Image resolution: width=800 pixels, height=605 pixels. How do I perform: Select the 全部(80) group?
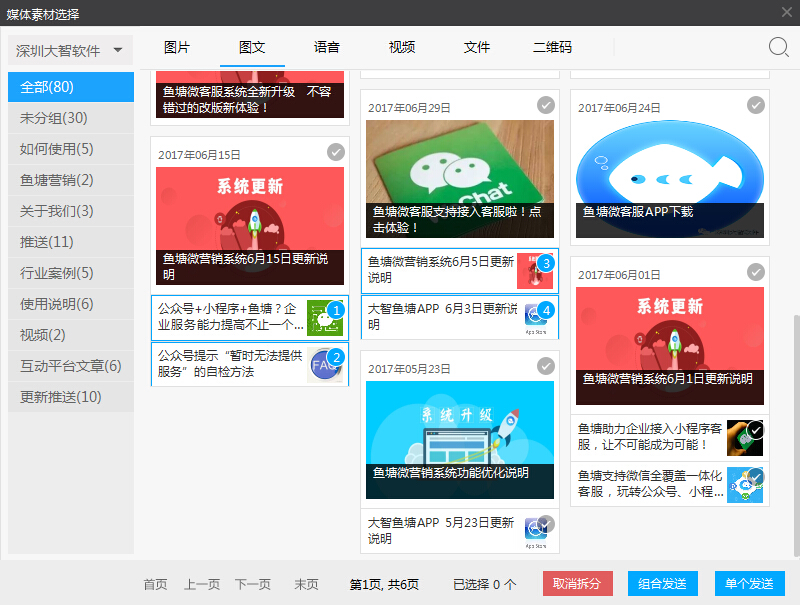tap(71, 87)
